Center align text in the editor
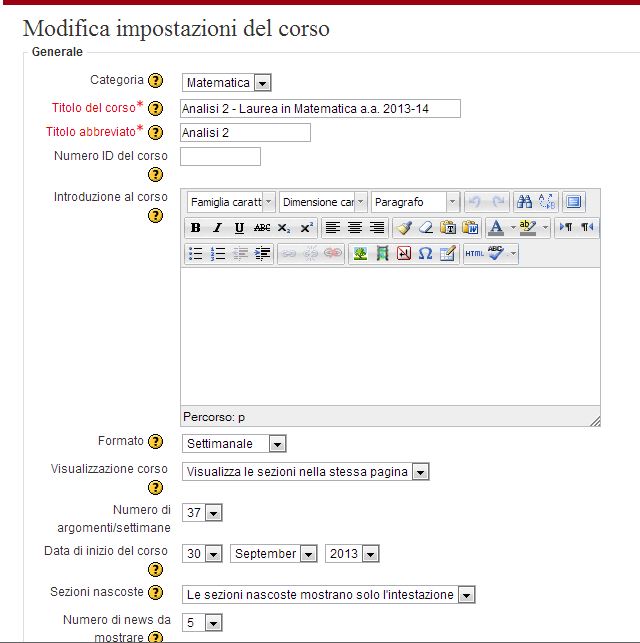The width and height of the screenshot is (640, 643). 355,228
